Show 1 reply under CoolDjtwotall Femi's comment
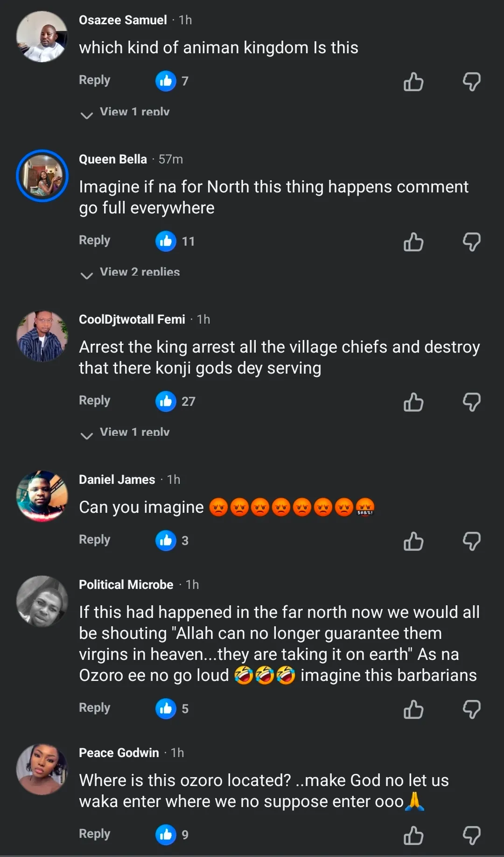Screen dimensions: 504x857 (x=134, y=432)
